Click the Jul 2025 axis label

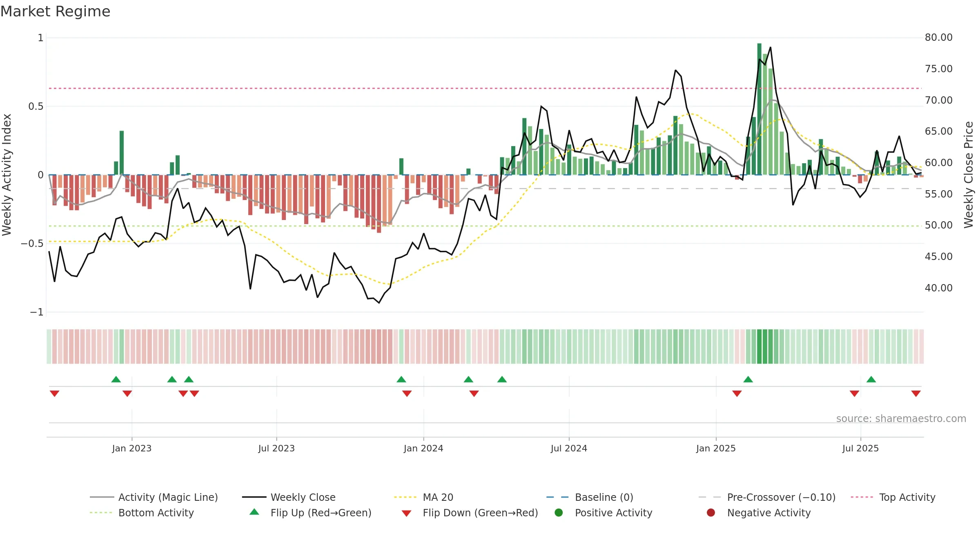click(x=860, y=448)
